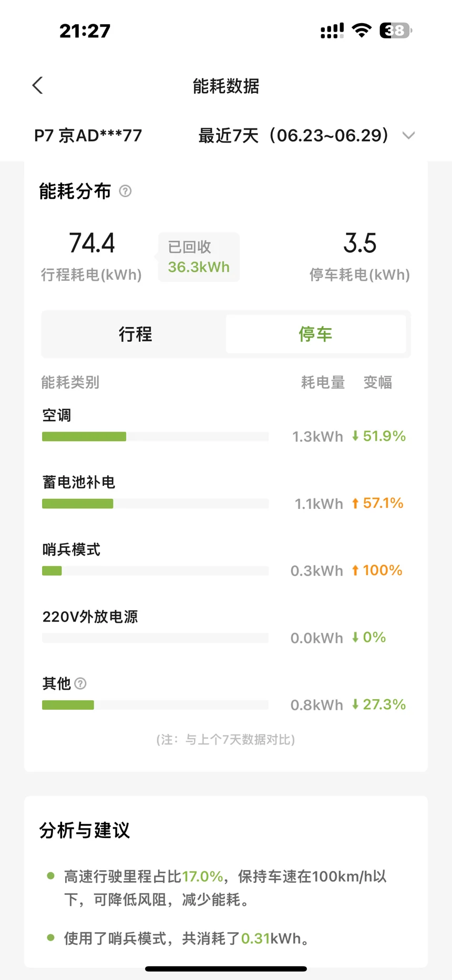
Task: Tap the 已回收 36.3kWh badge
Action: 199,257
